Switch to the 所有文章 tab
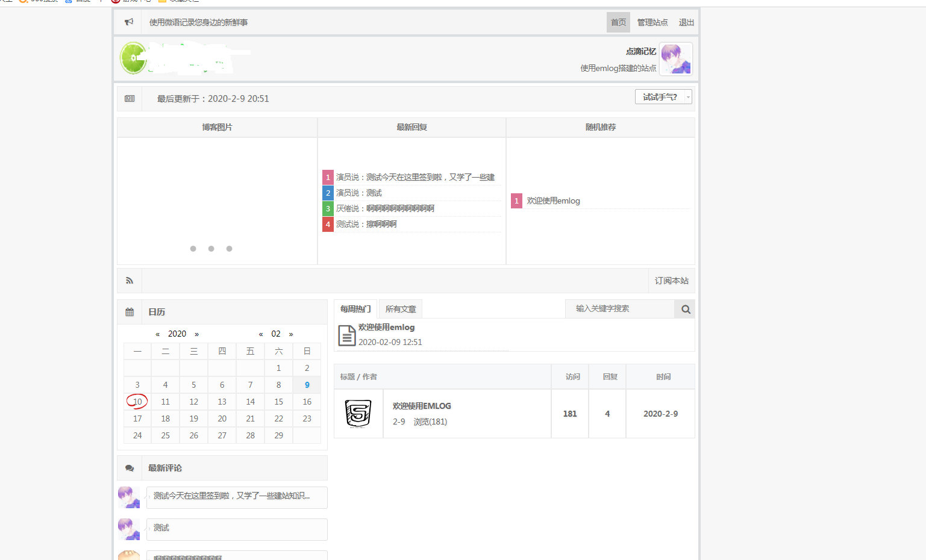926x560 pixels. pos(401,309)
